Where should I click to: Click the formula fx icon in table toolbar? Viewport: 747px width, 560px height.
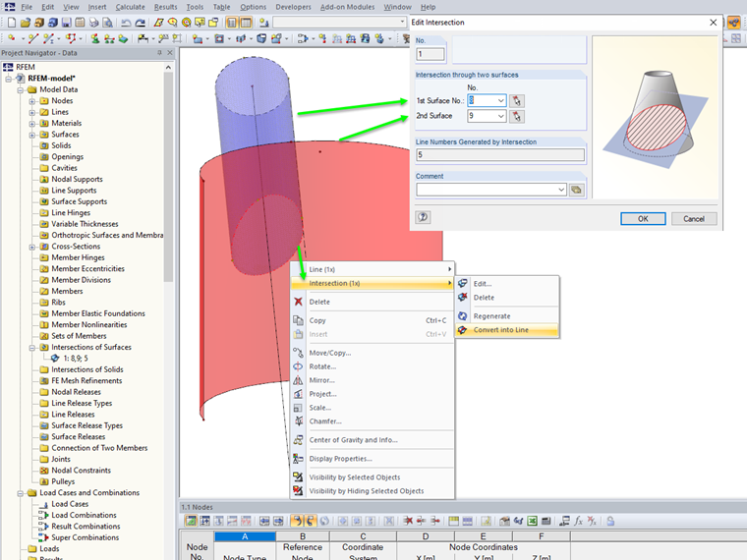click(x=578, y=521)
